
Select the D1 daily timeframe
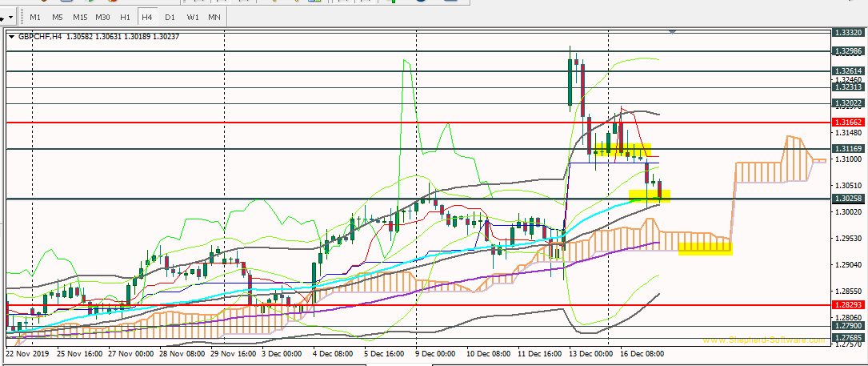pos(169,17)
